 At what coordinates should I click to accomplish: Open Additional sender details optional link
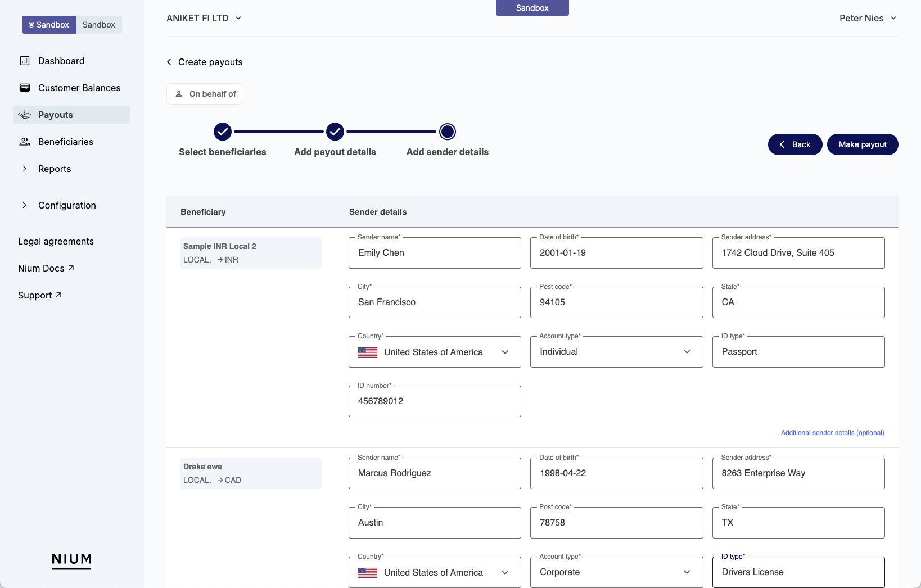[832, 433]
